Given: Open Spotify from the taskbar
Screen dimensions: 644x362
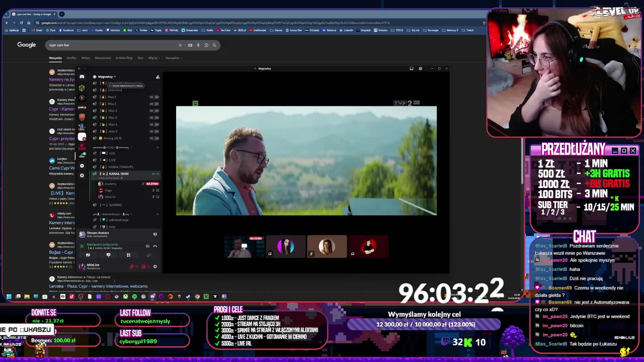Looking at the screenshot, I should (x=134, y=297).
